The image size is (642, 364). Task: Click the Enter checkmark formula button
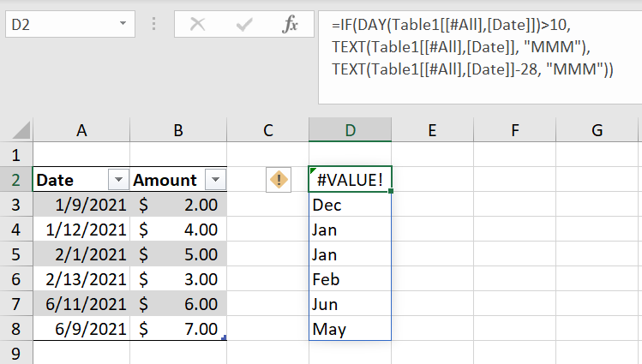tap(244, 25)
